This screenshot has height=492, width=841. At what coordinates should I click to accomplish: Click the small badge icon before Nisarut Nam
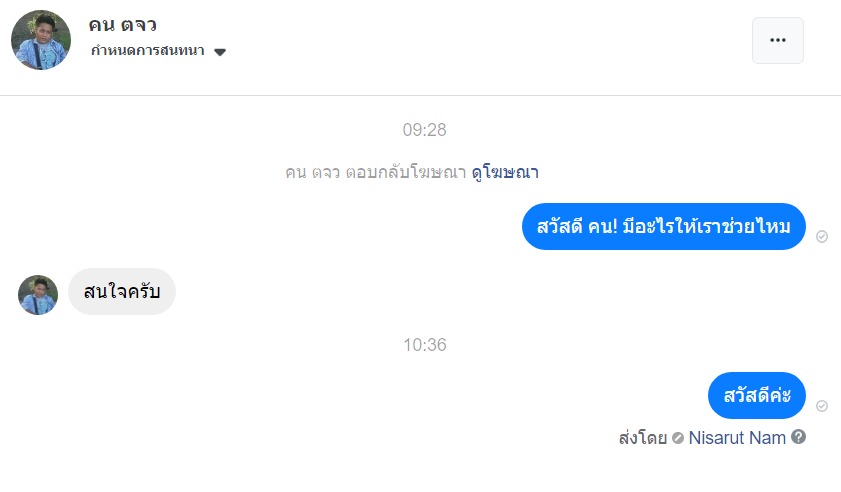[678, 438]
